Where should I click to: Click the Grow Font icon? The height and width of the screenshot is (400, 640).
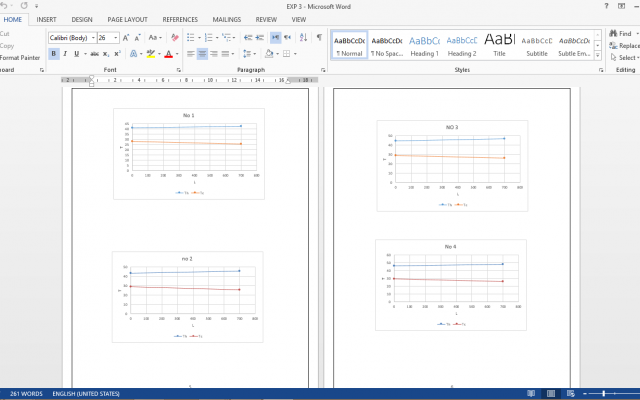click(x=126, y=38)
